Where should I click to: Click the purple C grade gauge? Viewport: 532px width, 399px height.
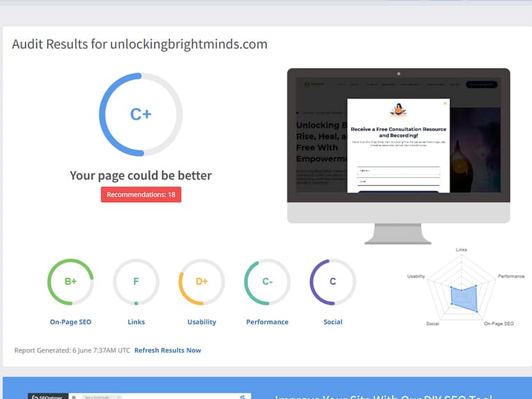pyautogui.click(x=332, y=281)
